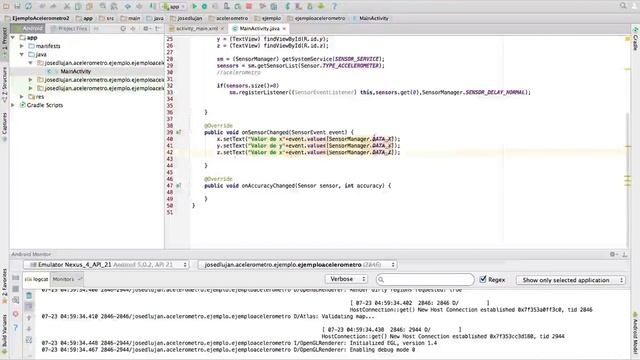Open the josedlujan.acelerometro process dropdown
The width and height of the screenshot is (640, 360).
(297, 265)
